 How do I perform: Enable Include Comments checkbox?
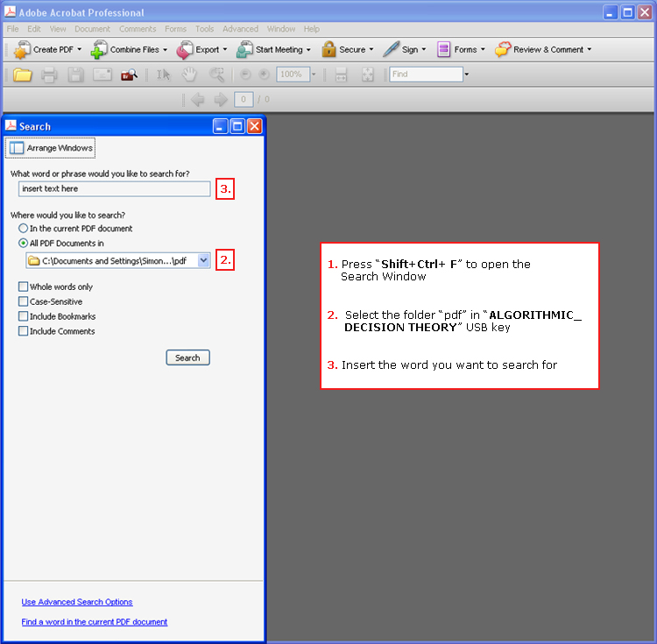[23, 331]
